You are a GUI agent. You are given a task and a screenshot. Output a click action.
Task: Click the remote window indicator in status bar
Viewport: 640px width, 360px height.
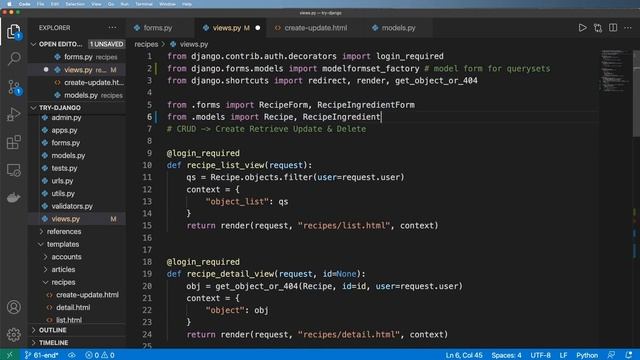click(x=10, y=355)
